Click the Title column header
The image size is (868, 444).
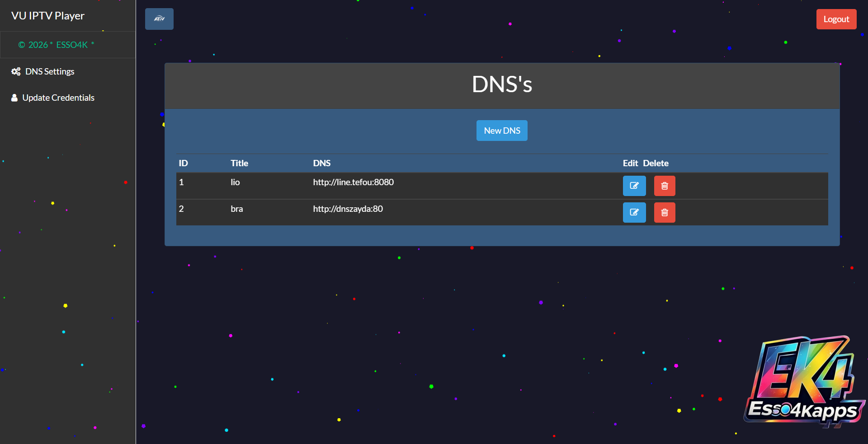pyautogui.click(x=239, y=163)
